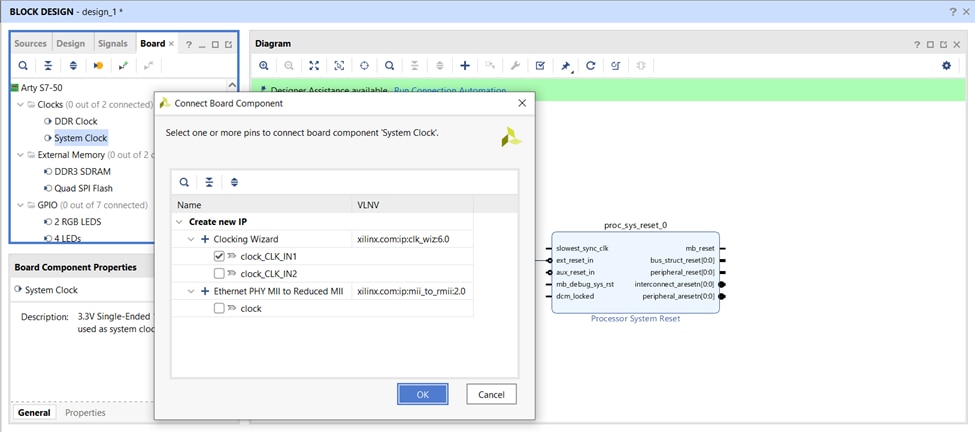This screenshot has height=432, width=975.
Task: Add IP with the plus icon in Diagram
Action: click(x=464, y=65)
